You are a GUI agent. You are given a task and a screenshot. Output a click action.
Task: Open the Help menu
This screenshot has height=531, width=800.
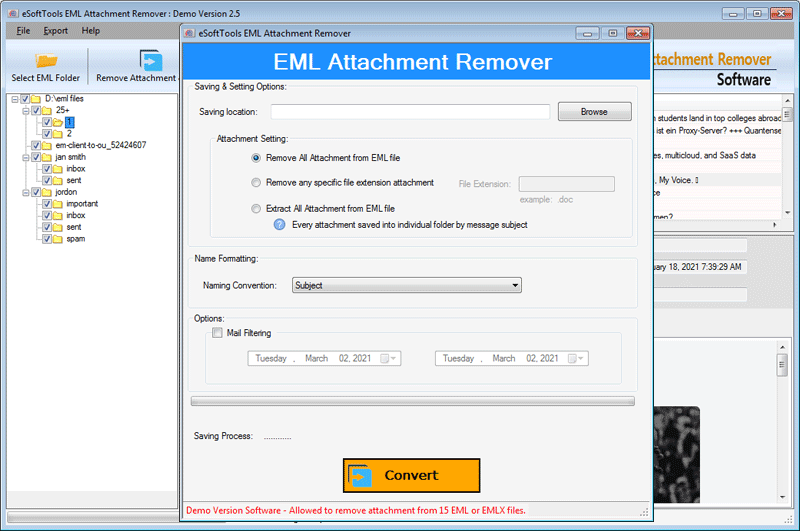pos(91,31)
